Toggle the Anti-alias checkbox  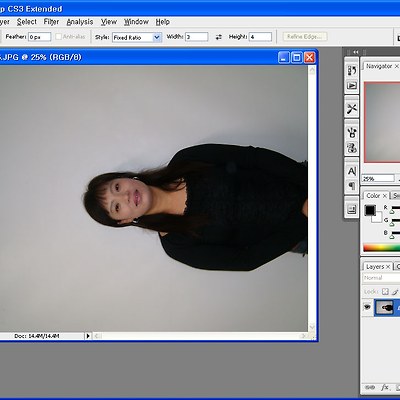pyautogui.click(x=58, y=37)
